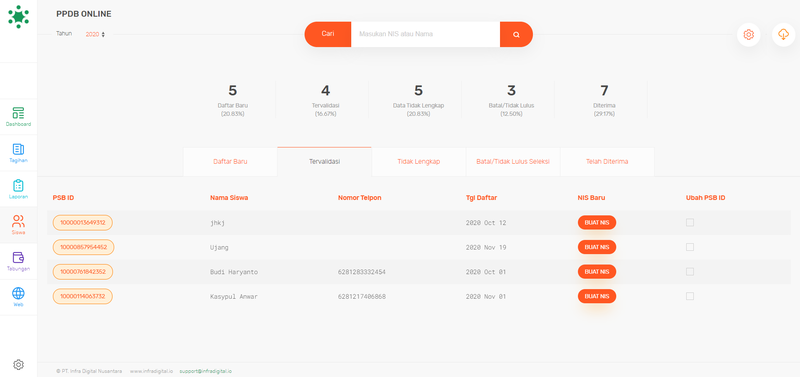The image size is (800, 377).
Task: Click the green star logo icon
Action: coord(18,17)
